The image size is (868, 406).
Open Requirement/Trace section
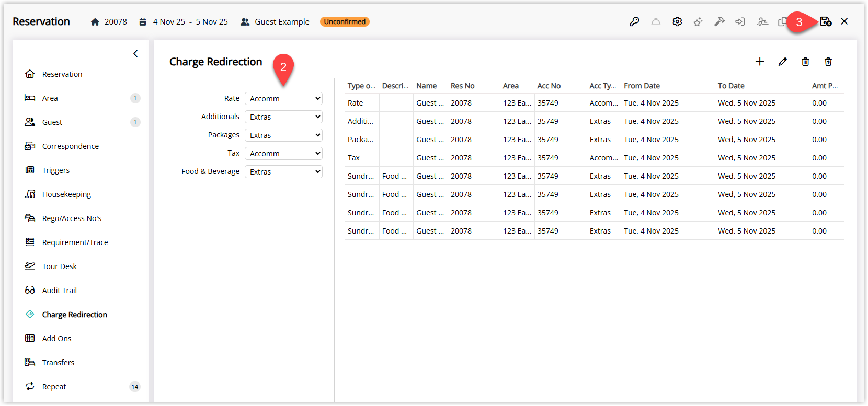(x=75, y=242)
